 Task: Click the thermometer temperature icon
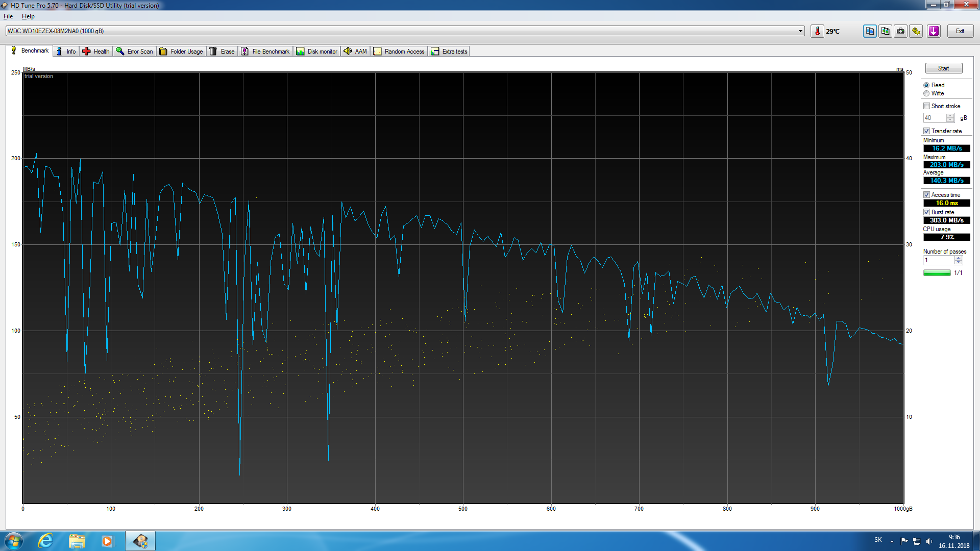pos(817,31)
